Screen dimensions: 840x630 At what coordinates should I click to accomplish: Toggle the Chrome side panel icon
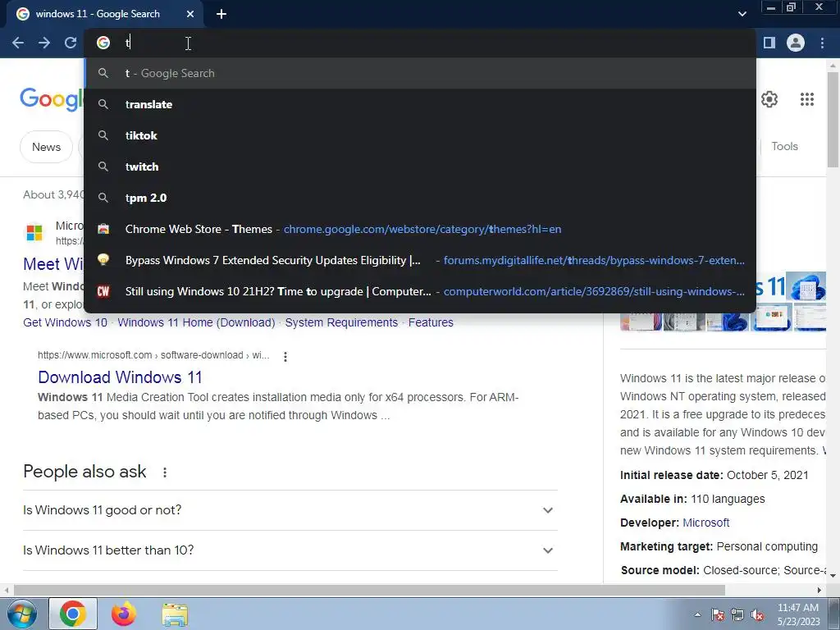[x=769, y=43]
